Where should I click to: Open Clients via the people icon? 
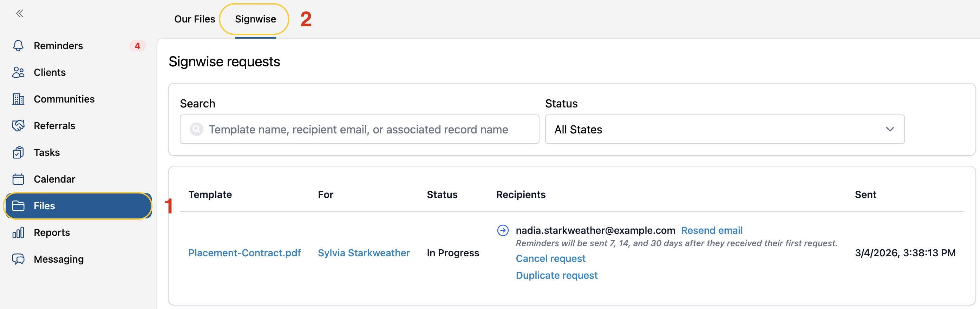pos(18,72)
